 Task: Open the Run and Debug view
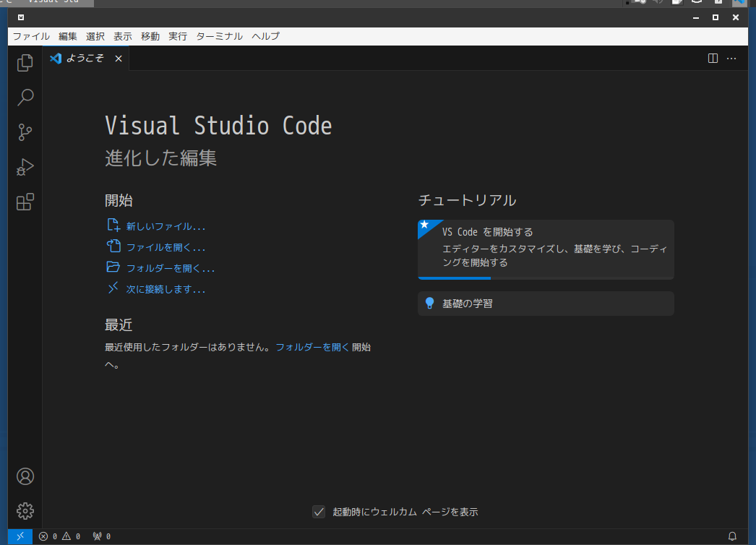(x=25, y=167)
